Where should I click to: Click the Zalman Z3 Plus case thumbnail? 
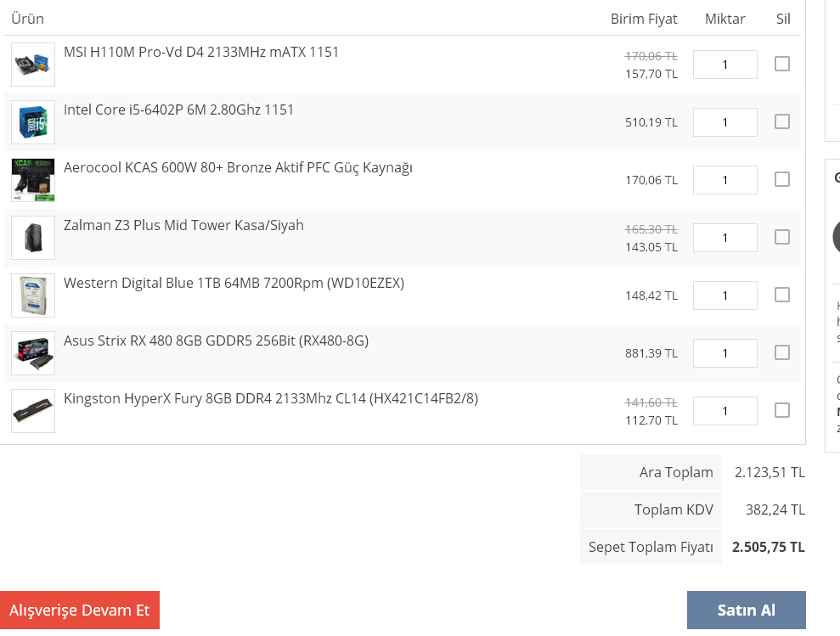point(33,238)
